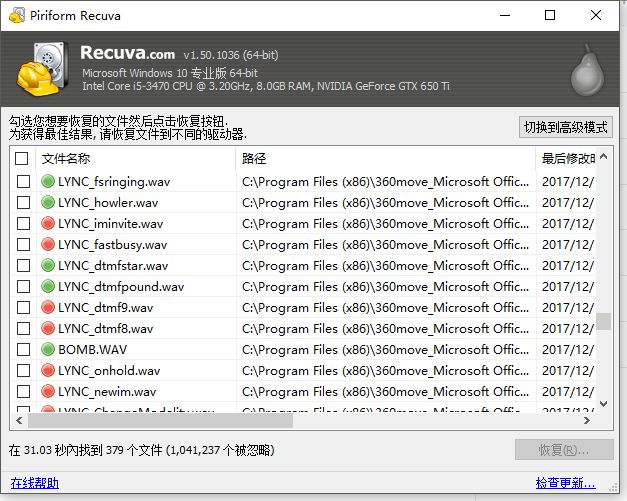Click red status dot of LYNC_onhold.wav
The width and height of the screenshot is (627, 501).
(48, 370)
